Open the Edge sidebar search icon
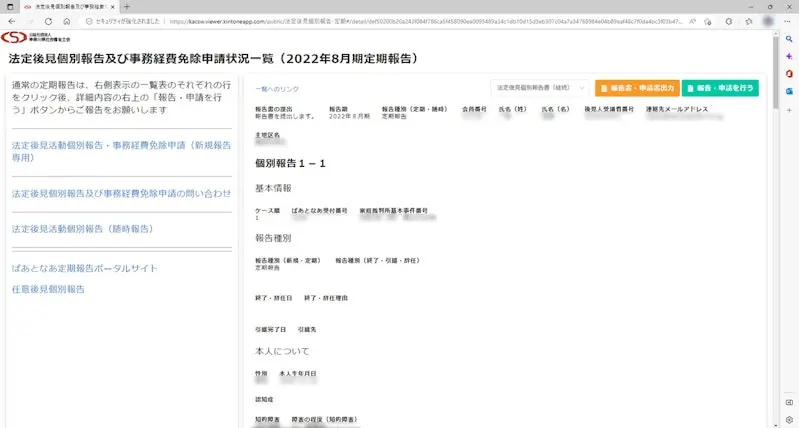 tap(789, 39)
